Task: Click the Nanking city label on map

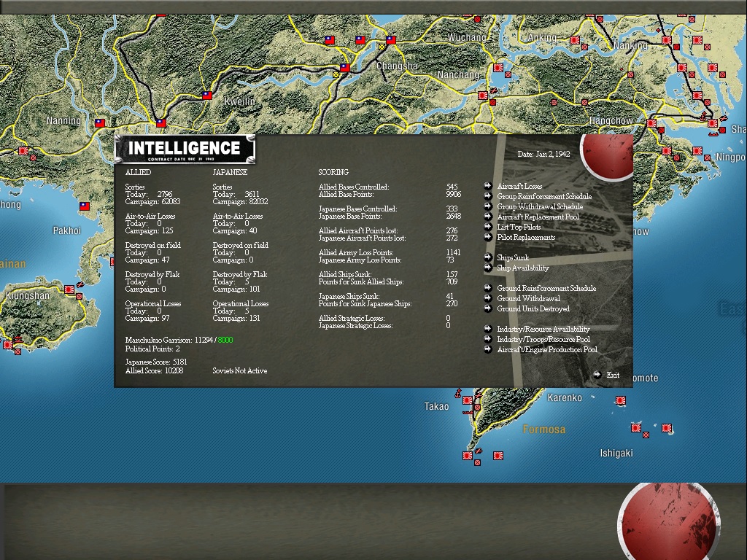Action: click(x=631, y=46)
